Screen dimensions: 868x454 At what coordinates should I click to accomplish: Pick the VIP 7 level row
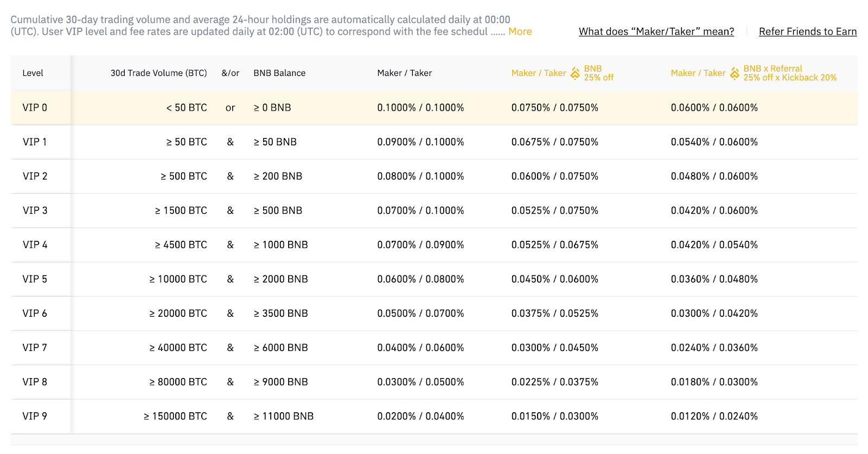[35, 347]
